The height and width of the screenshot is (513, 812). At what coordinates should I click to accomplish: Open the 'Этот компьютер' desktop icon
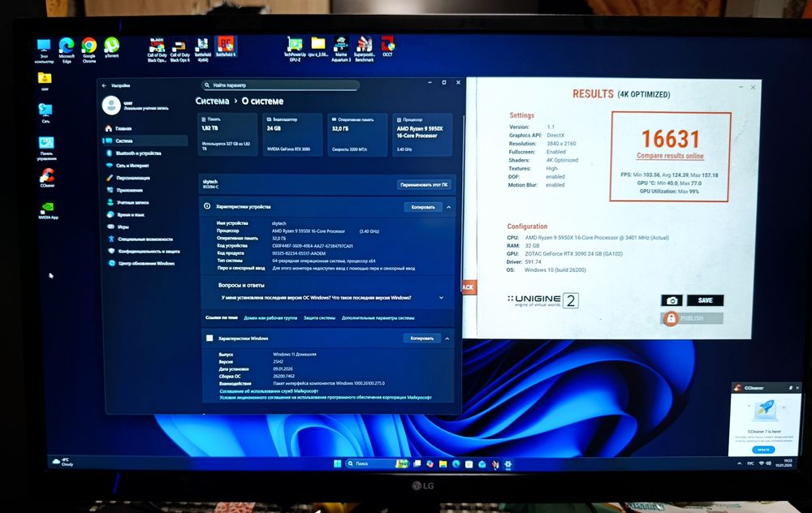coord(44,51)
